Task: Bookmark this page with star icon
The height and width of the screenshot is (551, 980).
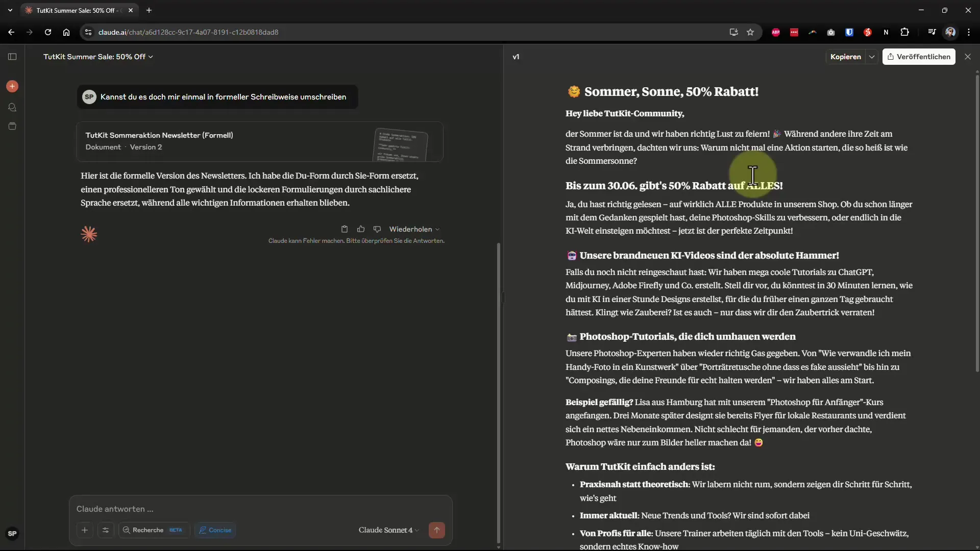Action: click(750, 32)
